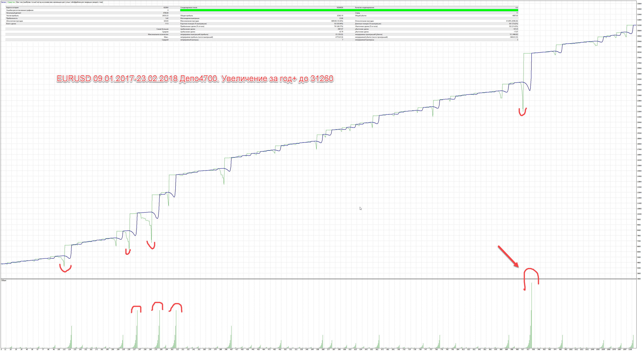Click the red EURUSD chart title annotation

pos(195,79)
